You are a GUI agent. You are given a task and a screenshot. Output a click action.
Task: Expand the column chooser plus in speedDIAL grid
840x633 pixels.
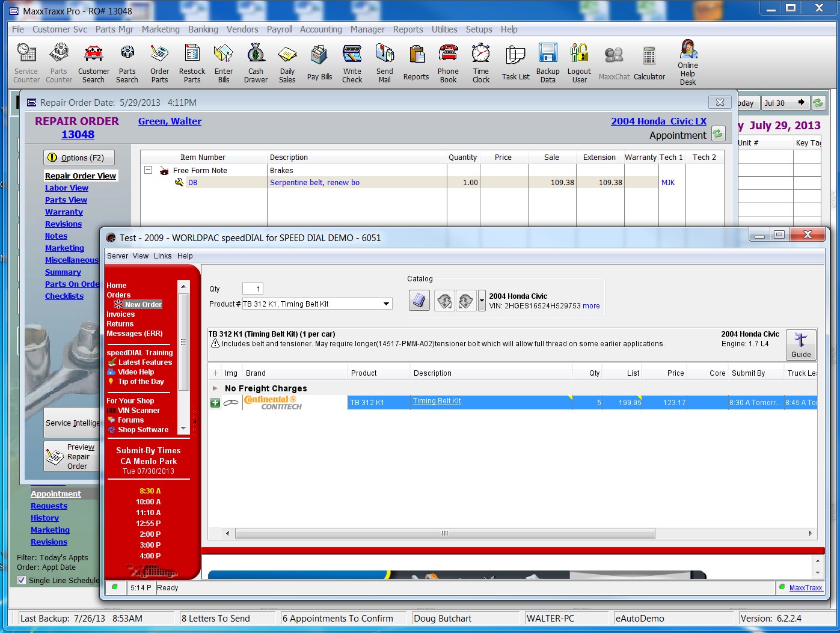click(215, 373)
